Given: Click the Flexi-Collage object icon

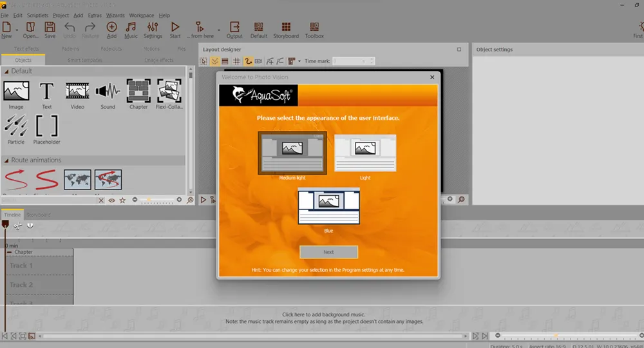Looking at the screenshot, I should (169, 92).
